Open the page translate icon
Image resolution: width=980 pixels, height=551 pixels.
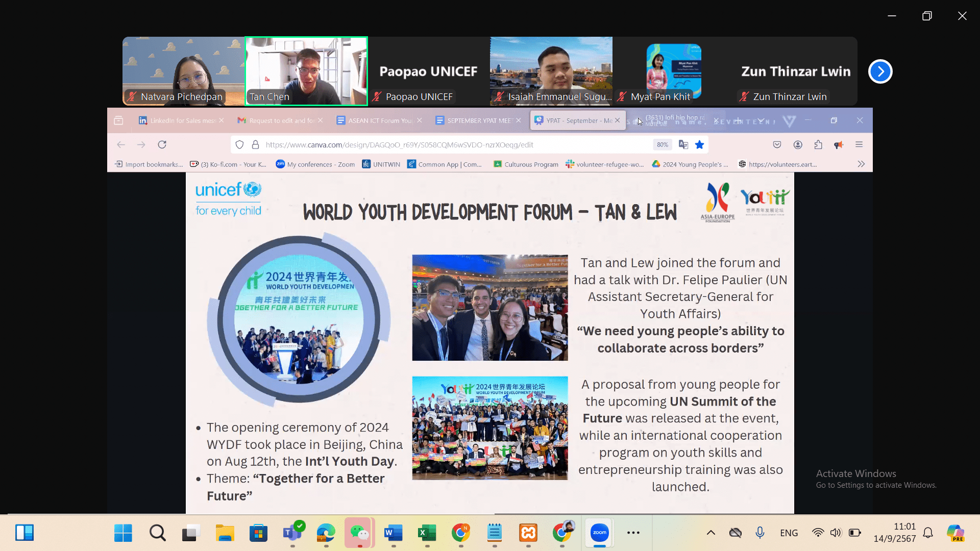click(x=683, y=145)
